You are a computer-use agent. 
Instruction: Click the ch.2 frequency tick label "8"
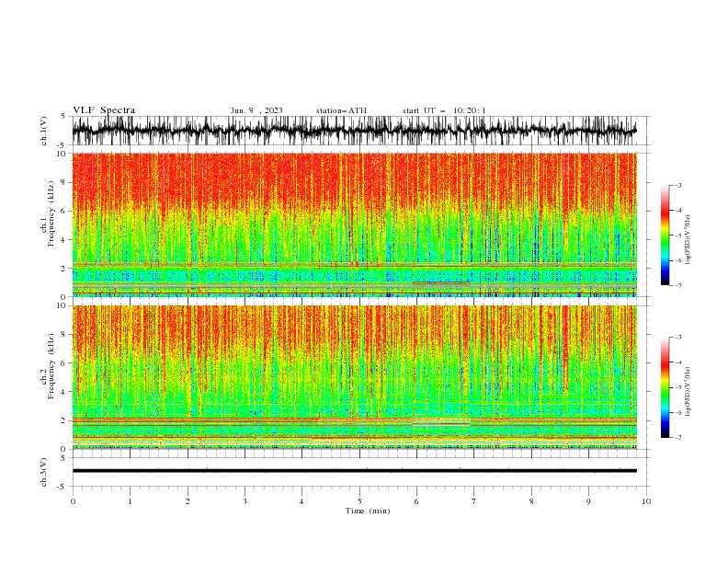click(63, 335)
